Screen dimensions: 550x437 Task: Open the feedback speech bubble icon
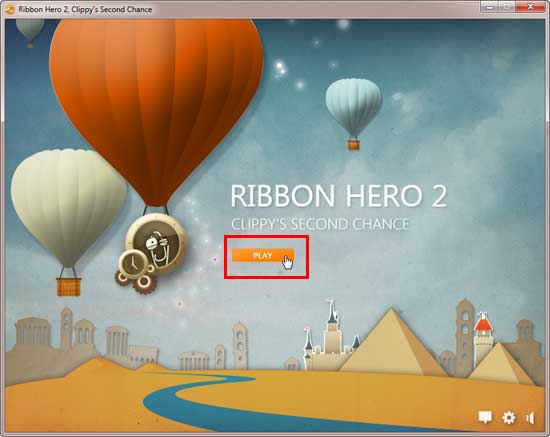(x=485, y=417)
